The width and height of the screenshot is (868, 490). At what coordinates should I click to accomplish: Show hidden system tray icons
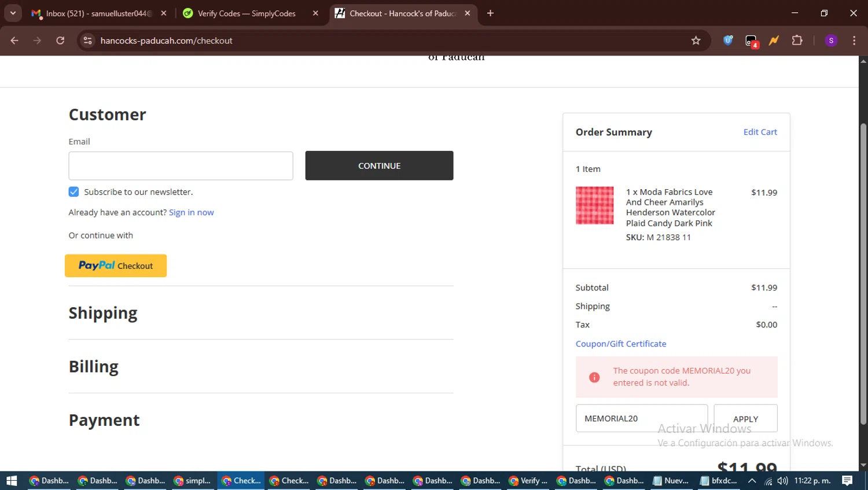752,481
